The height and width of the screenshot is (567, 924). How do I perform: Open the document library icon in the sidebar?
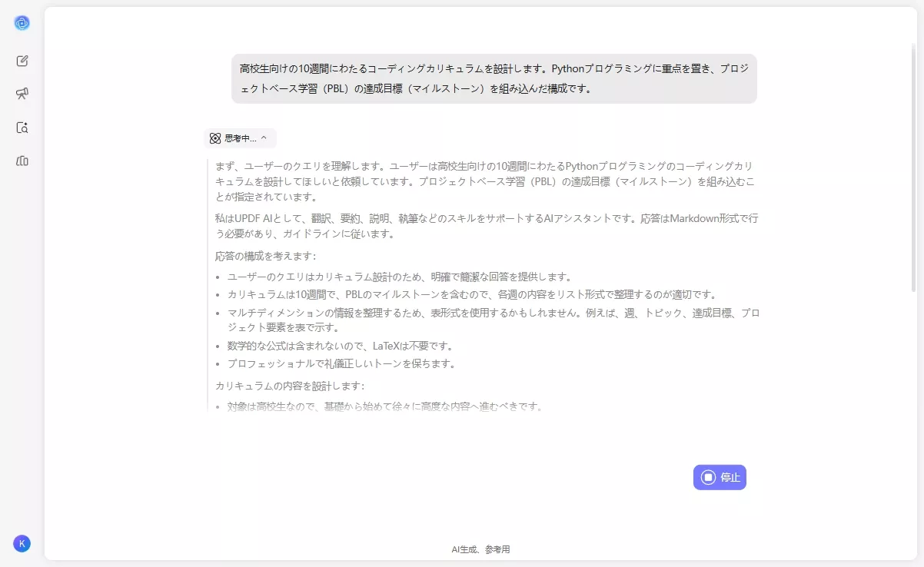click(x=22, y=161)
